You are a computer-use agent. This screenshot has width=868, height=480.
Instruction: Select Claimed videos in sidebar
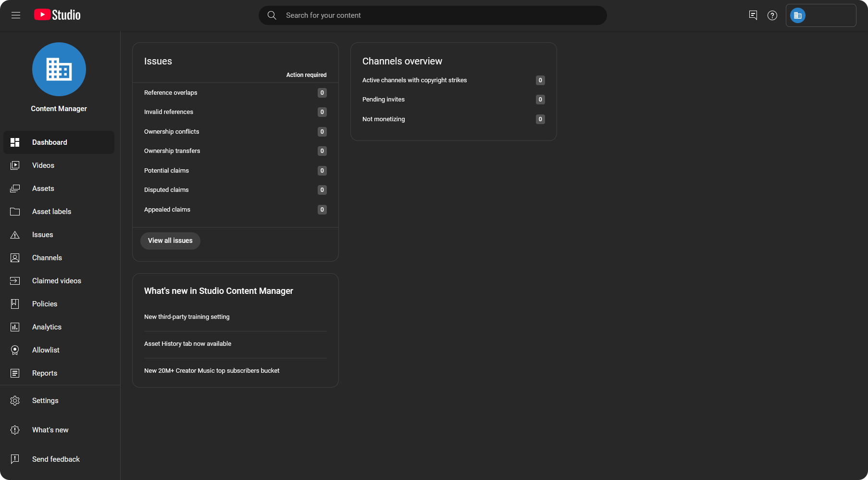tap(57, 281)
